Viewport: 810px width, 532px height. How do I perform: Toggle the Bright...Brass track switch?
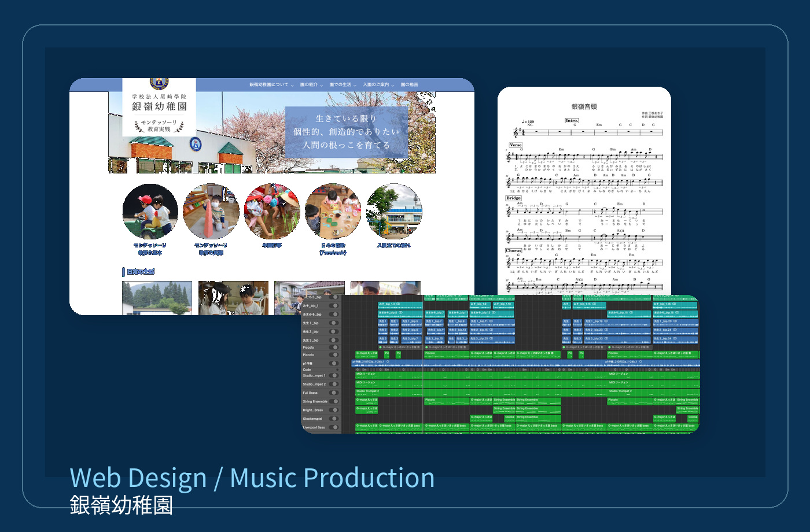[x=334, y=410]
